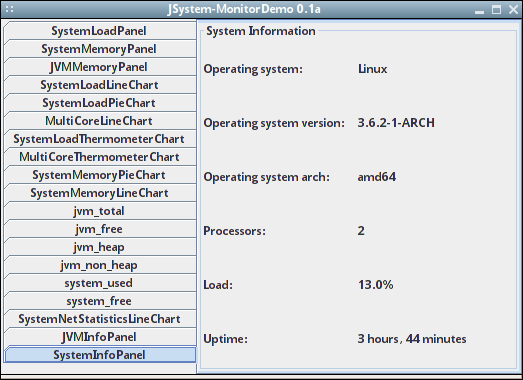Click the '13.0%' load value

[x=376, y=285]
